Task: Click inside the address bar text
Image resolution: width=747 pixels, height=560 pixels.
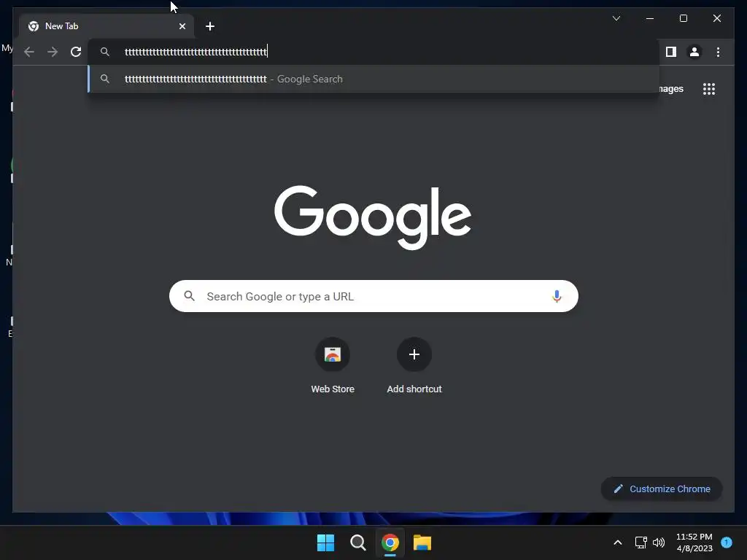Action: coord(196,52)
